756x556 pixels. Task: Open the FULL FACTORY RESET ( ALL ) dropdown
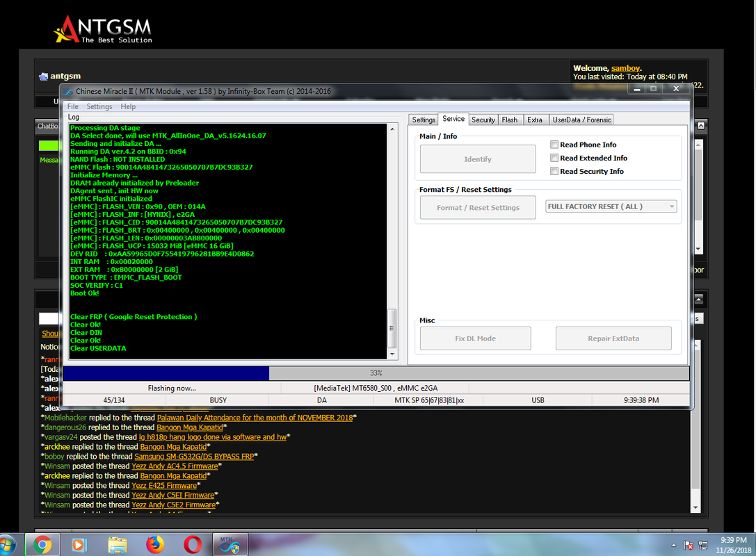(611, 206)
